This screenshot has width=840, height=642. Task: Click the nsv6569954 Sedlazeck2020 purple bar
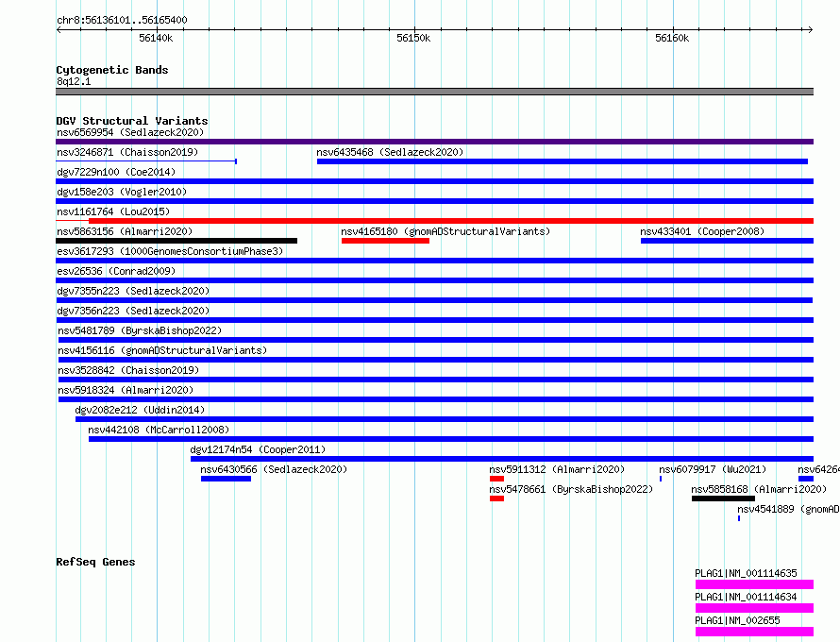pyautogui.click(x=434, y=142)
